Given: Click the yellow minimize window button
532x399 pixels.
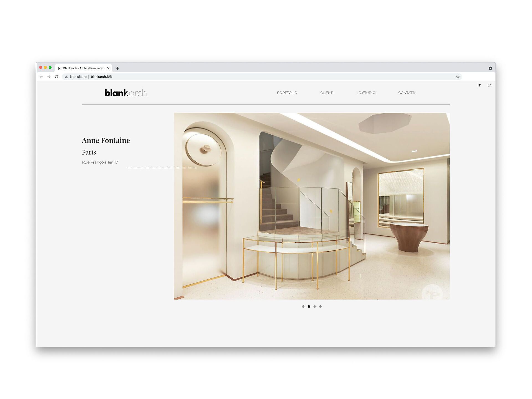Looking at the screenshot, I should [45, 68].
